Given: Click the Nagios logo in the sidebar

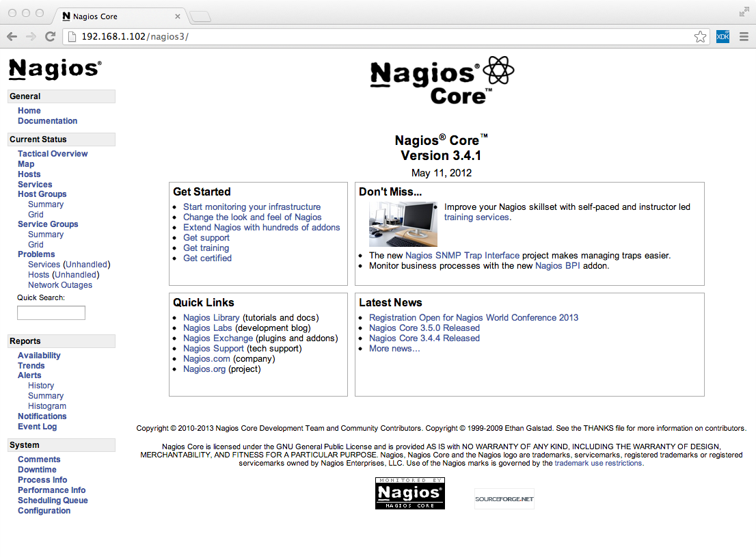Looking at the screenshot, I should point(55,69).
